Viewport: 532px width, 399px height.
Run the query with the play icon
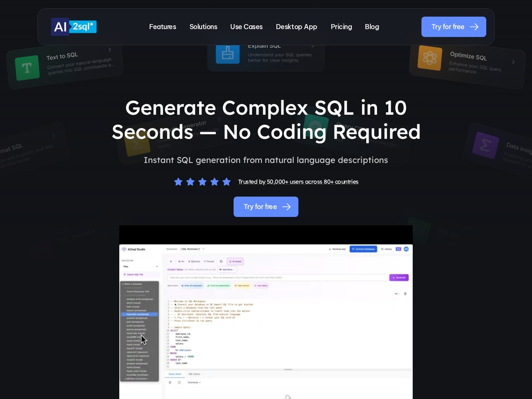tap(170, 261)
